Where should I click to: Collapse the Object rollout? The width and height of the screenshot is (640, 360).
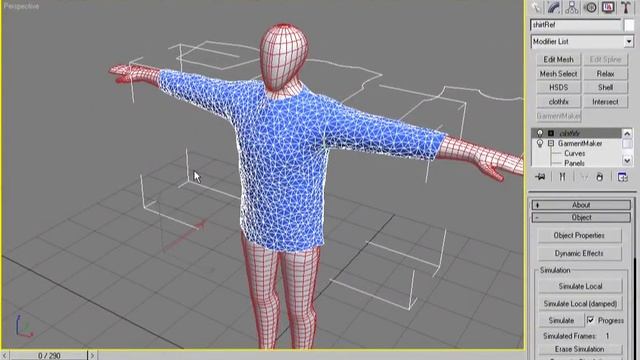coord(581,218)
